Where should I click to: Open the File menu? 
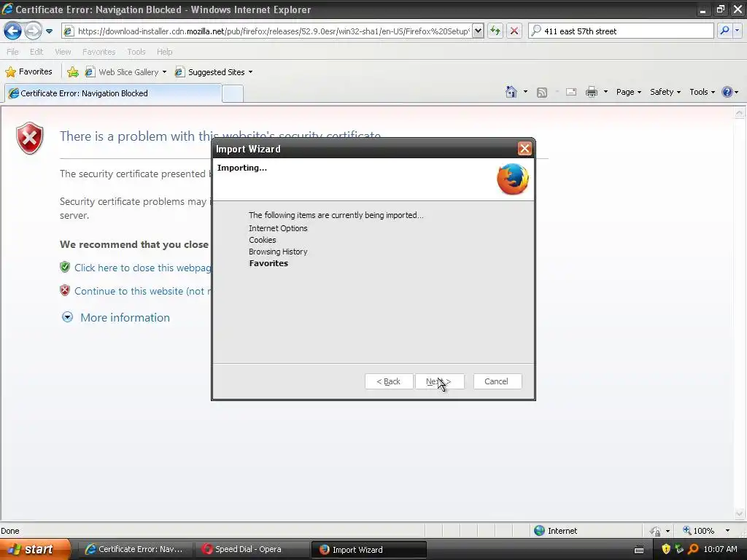tap(13, 52)
